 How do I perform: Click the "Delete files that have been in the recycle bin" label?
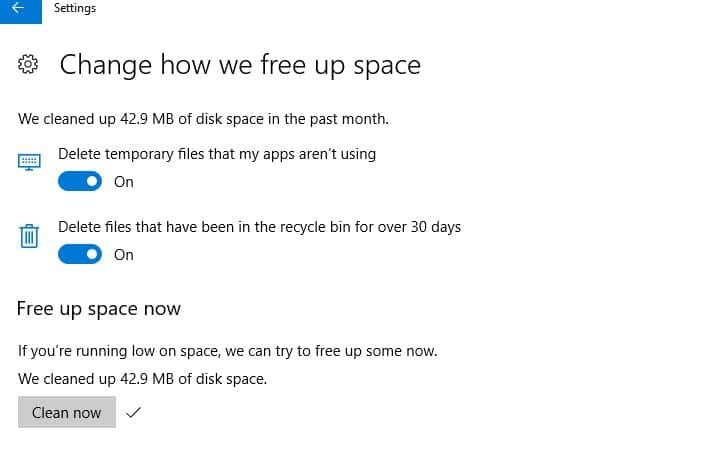pos(259,227)
